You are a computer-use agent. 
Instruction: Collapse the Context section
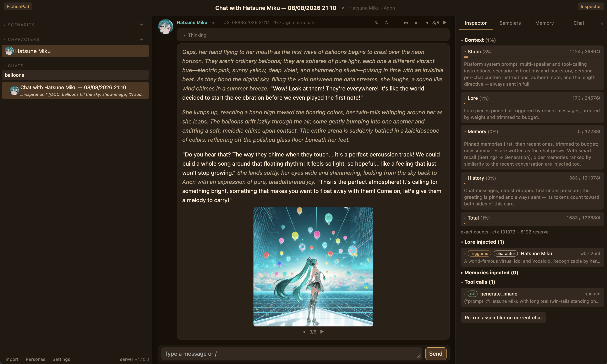(x=478, y=40)
